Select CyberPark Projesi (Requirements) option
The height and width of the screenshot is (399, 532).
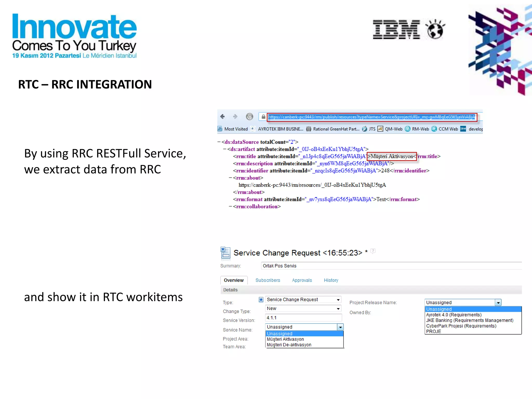473,326
